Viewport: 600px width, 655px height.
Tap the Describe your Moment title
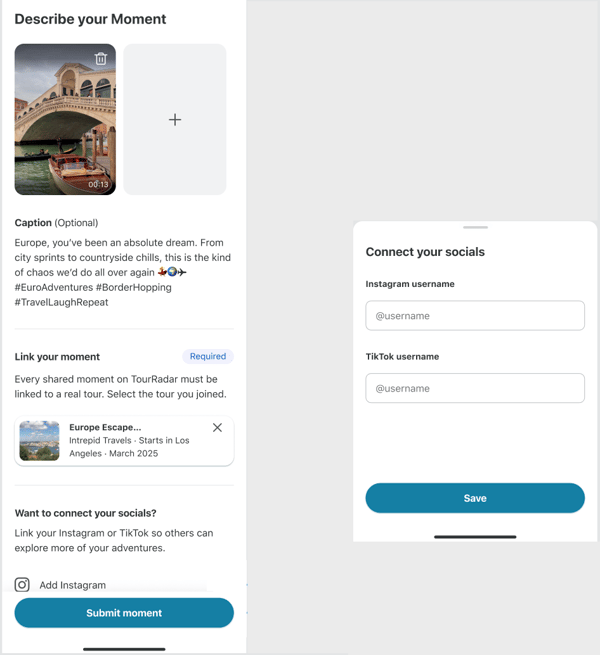pos(90,19)
